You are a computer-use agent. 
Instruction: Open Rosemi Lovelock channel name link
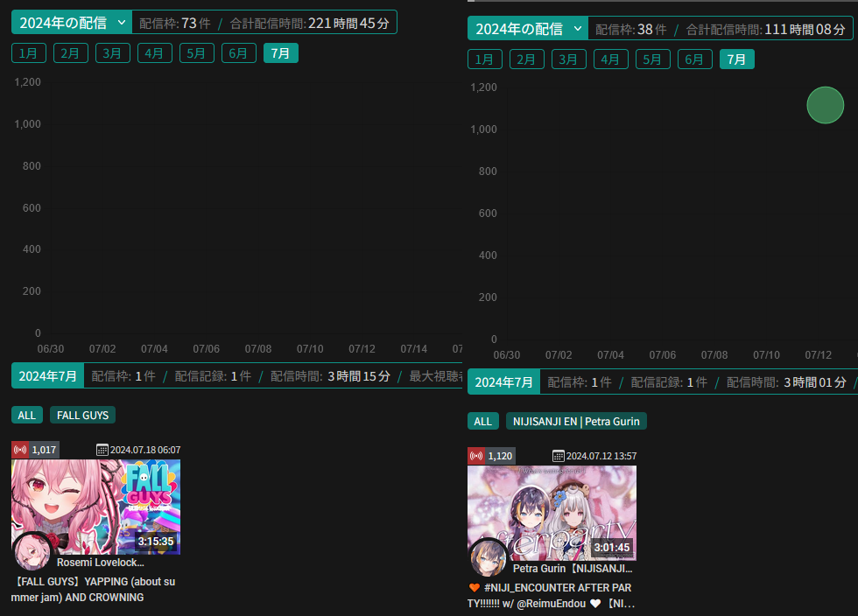[101, 563]
